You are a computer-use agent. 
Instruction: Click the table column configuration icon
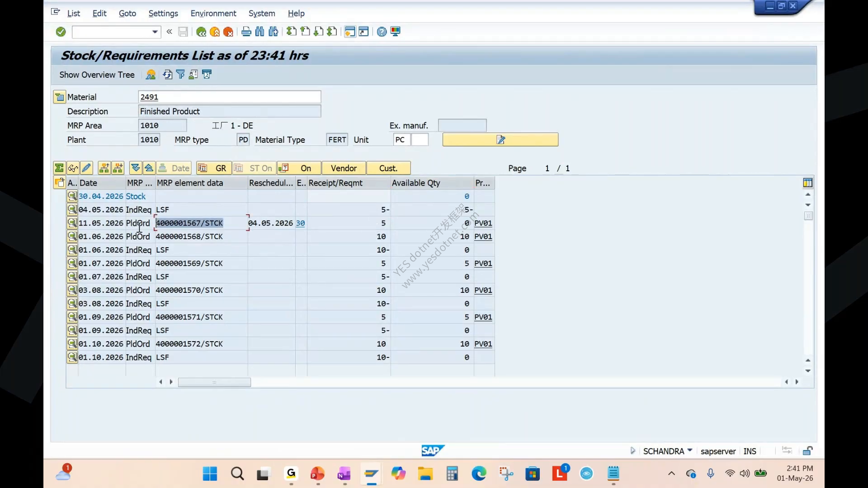pyautogui.click(x=808, y=183)
